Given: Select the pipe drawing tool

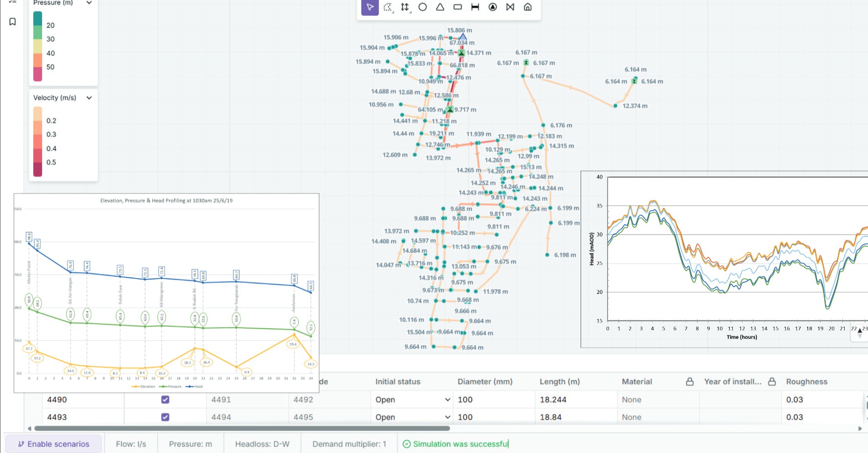Looking at the screenshot, I should (475, 7).
